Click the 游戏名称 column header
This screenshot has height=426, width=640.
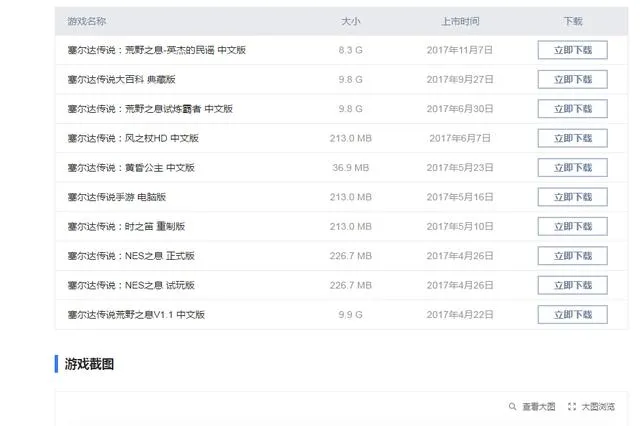point(87,21)
